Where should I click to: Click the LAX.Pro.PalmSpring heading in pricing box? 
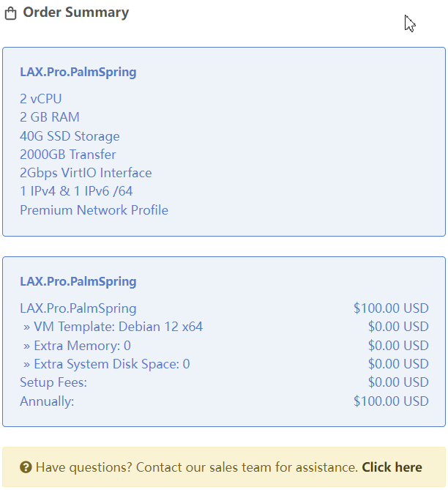coord(78,281)
